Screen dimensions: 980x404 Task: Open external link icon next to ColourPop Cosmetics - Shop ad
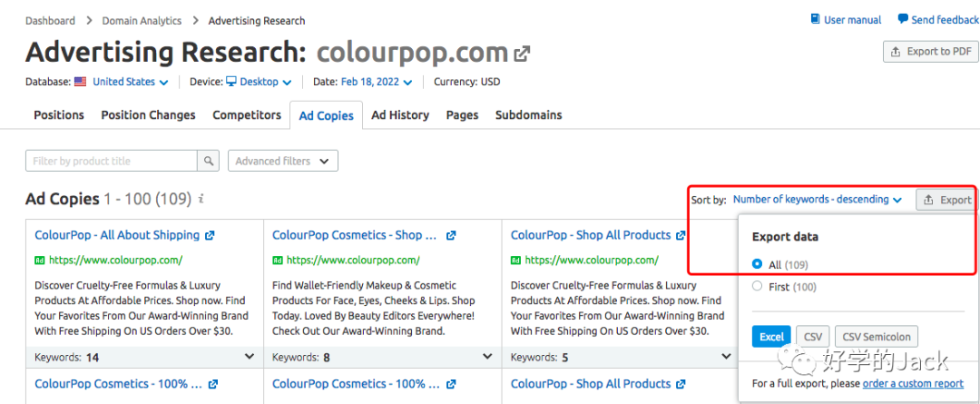451,235
